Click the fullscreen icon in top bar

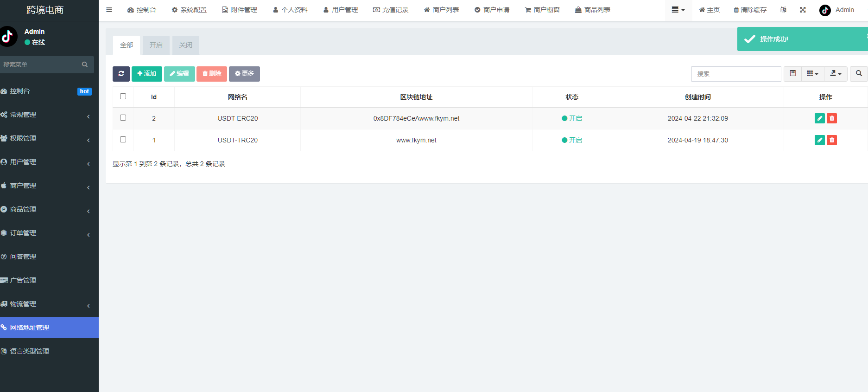coord(803,10)
